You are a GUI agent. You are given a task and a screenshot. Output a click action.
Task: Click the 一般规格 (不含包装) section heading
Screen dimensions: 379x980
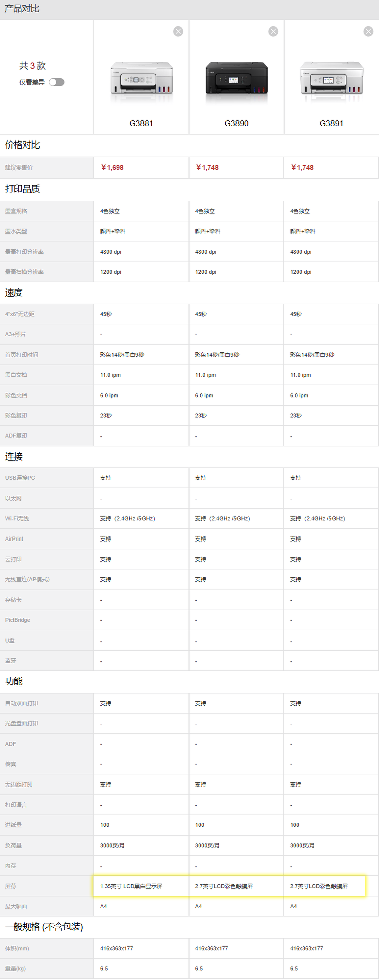[x=44, y=927]
